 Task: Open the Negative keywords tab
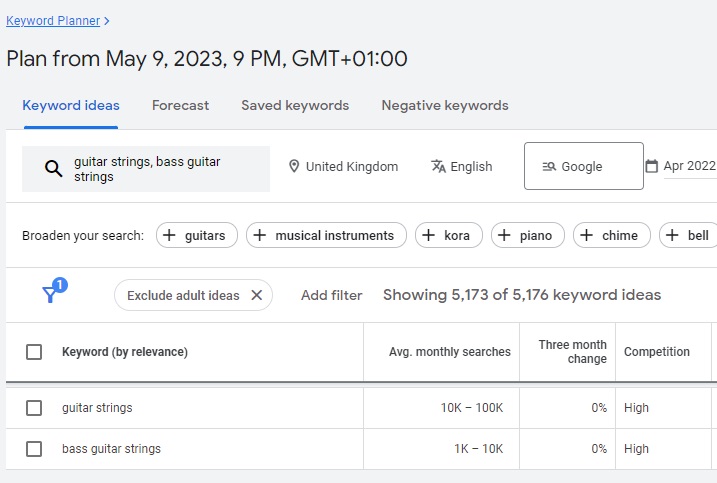point(444,105)
